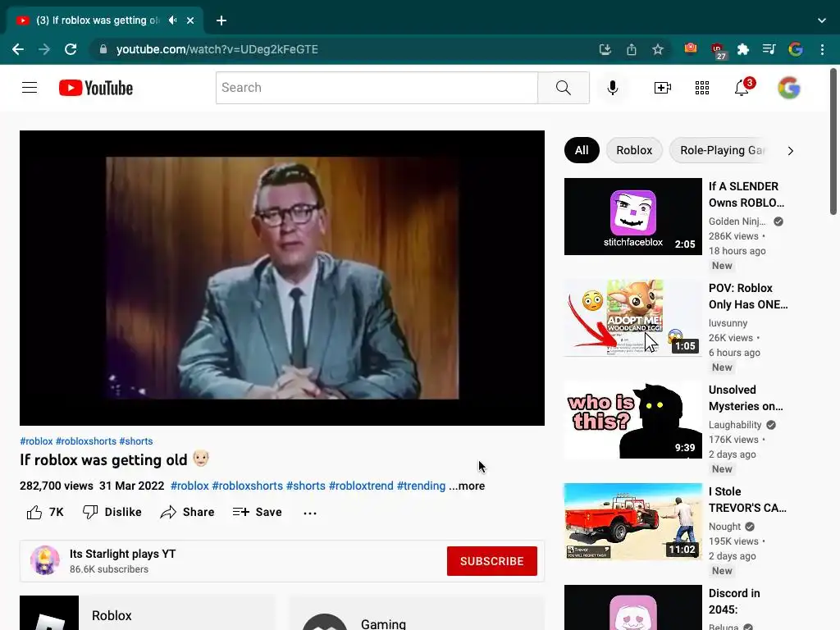Open Chrome three-dot menu
The image size is (840, 630).
pyautogui.click(x=822, y=49)
